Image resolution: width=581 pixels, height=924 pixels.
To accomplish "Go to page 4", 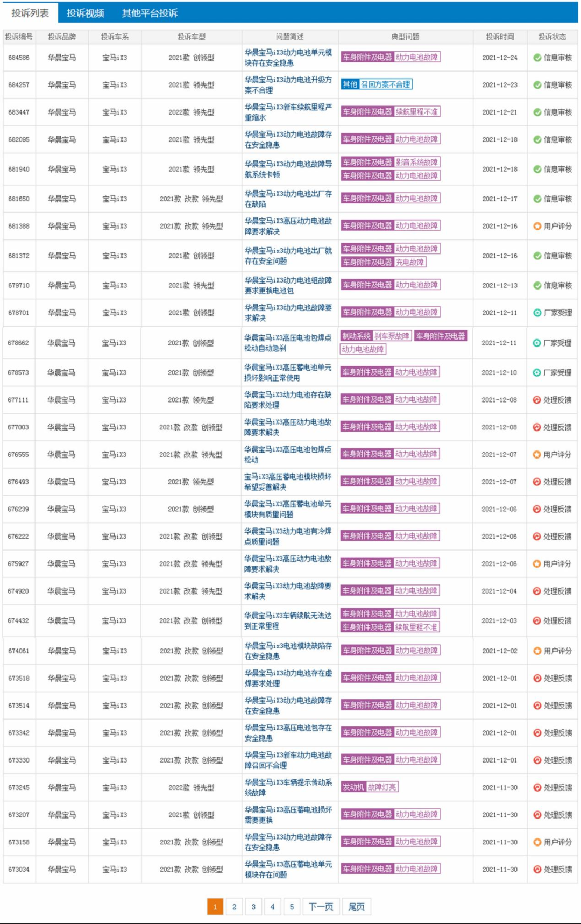I will [x=273, y=907].
